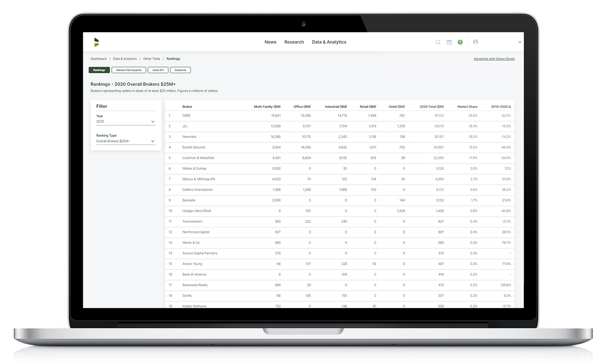
Task: Open the calendar icon in the header
Action: [449, 42]
